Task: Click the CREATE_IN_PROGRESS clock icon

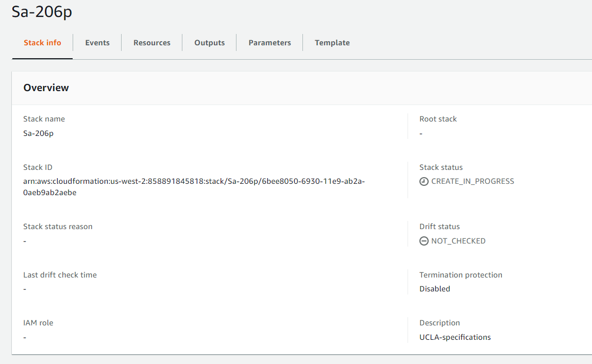Action: (424, 181)
